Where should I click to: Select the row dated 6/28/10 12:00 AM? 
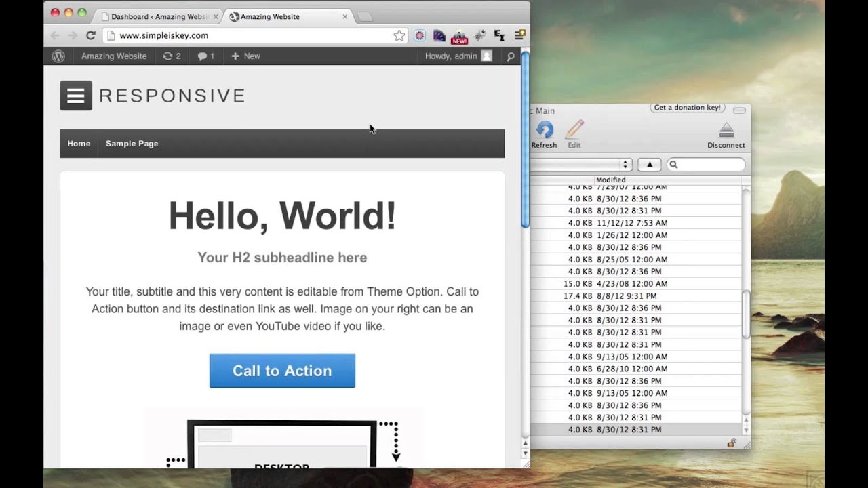636,369
